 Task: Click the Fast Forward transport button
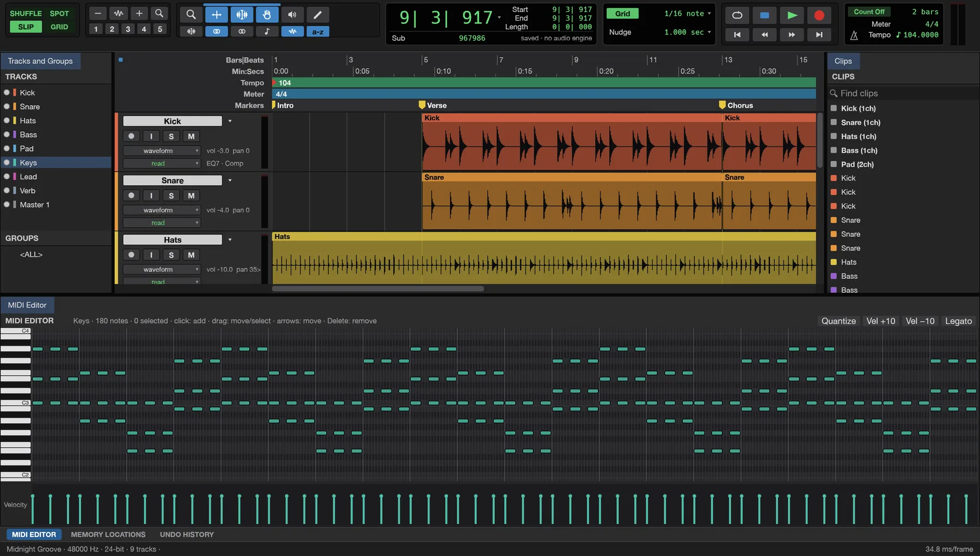click(x=792, y=35)
